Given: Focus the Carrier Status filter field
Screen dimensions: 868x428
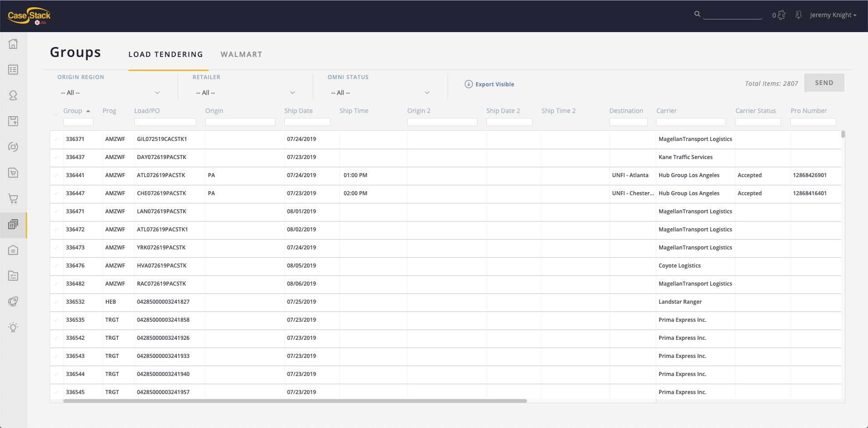Looking at the screenshot, I should [758, 122].
